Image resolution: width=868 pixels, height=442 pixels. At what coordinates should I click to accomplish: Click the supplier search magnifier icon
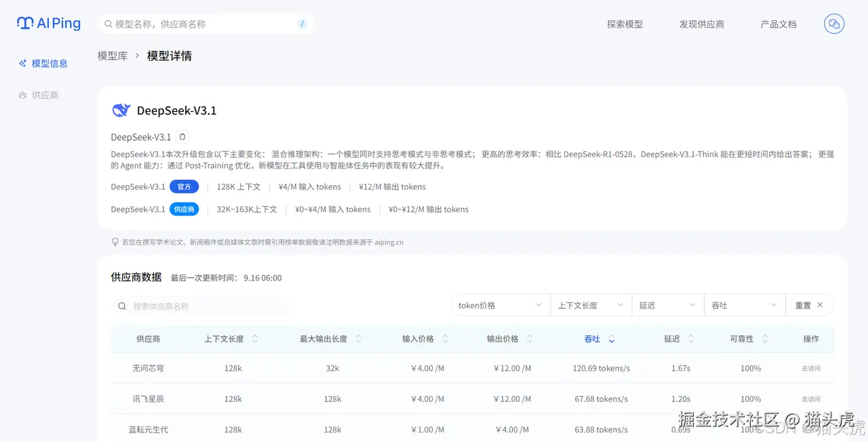(x=122, y=306)
